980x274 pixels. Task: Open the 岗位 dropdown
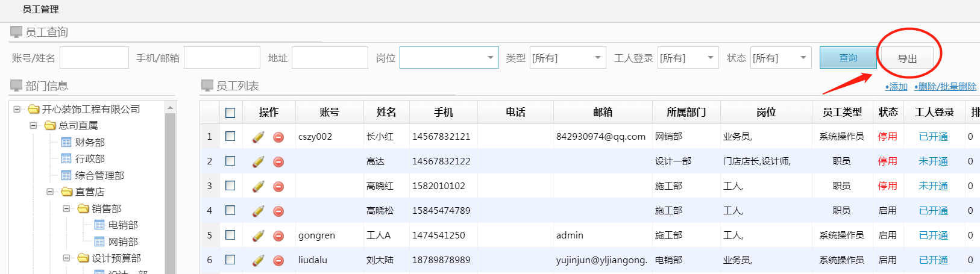click(449, 58)
